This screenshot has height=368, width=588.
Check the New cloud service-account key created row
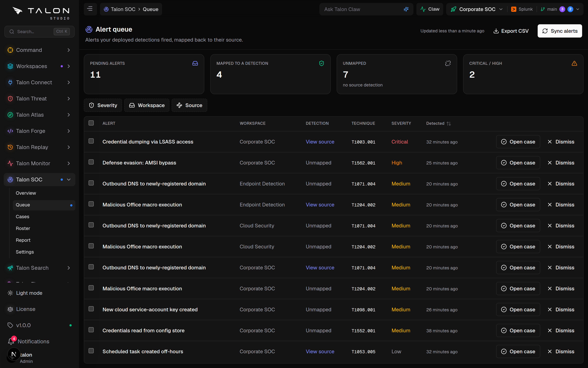91,309
